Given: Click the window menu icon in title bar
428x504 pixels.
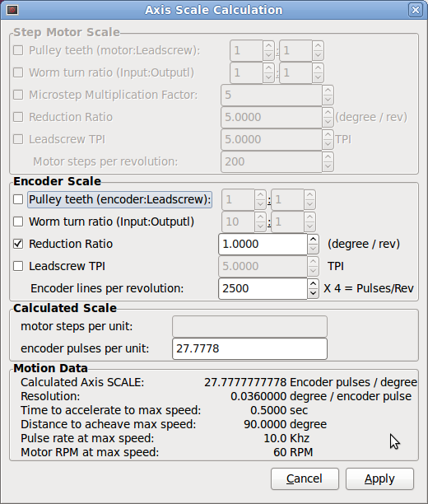Looking at the screenshot, I should coord(12,10).
